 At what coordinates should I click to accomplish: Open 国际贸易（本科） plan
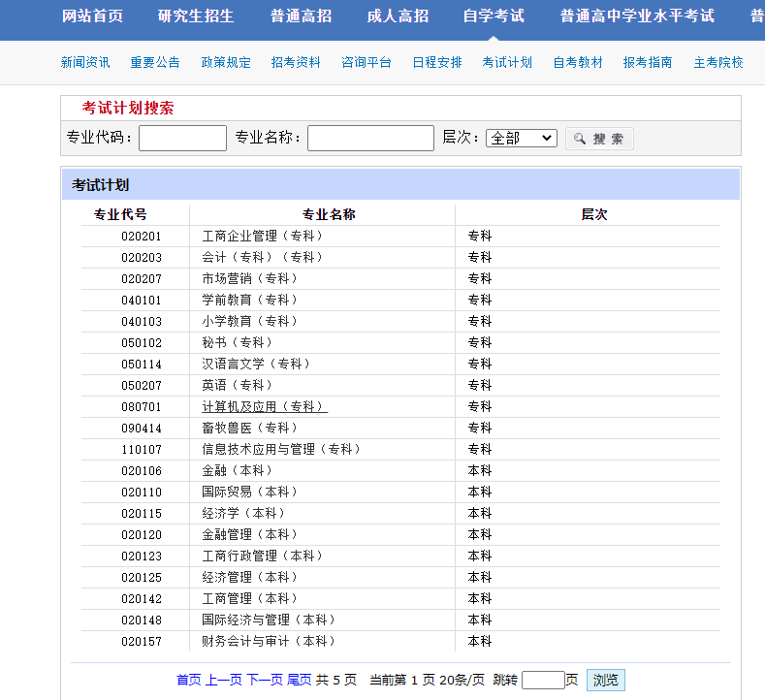[x=250, y=492]
